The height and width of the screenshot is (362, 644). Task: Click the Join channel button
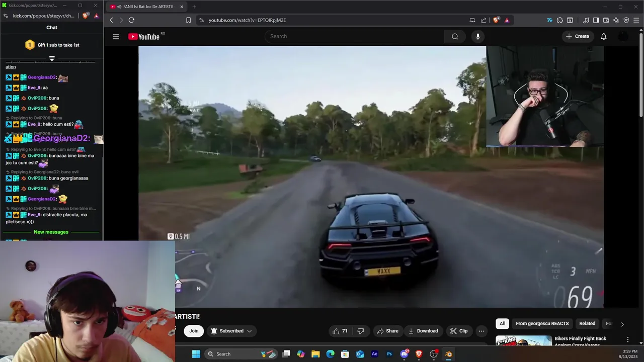(x=194, y=331)
